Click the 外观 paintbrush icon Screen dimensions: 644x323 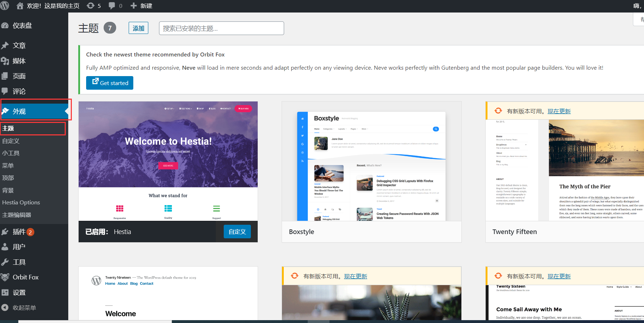5,111
